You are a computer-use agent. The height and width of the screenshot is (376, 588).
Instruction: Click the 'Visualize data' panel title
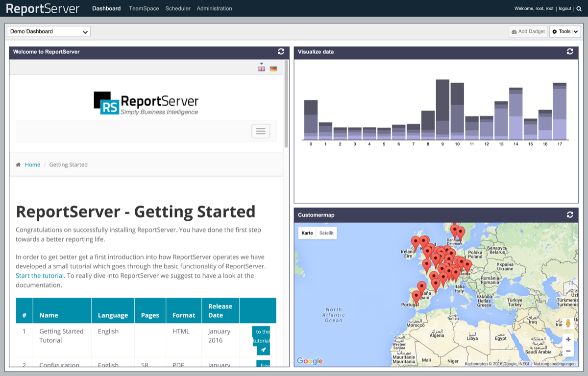tap(316, 51)
